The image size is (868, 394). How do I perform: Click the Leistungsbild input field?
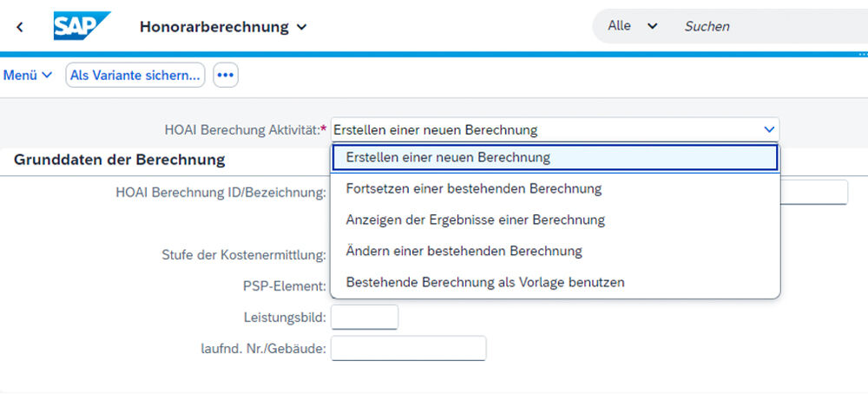(x=365, y=317)
